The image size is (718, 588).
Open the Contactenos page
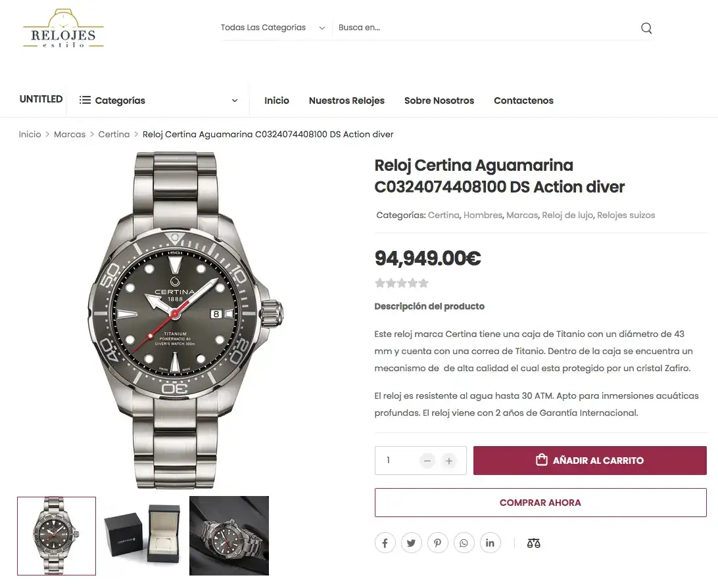(x=523, y=101)
